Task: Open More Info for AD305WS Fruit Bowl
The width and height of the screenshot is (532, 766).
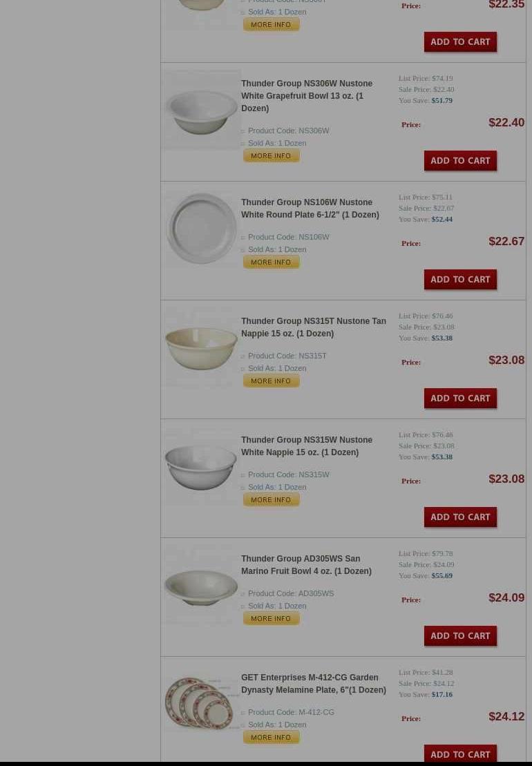Action: 271,618
